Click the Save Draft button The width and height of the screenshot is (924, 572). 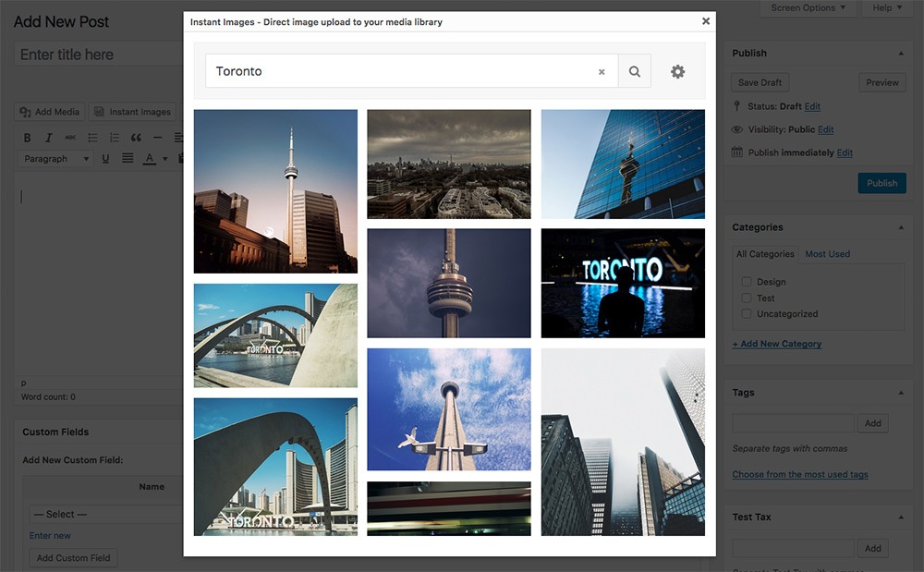(760, 82)
